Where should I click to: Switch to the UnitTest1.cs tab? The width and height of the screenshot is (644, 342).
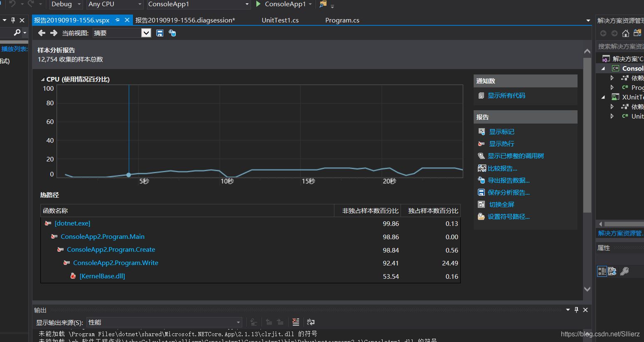pyautogui.click(x=280, y=20)
